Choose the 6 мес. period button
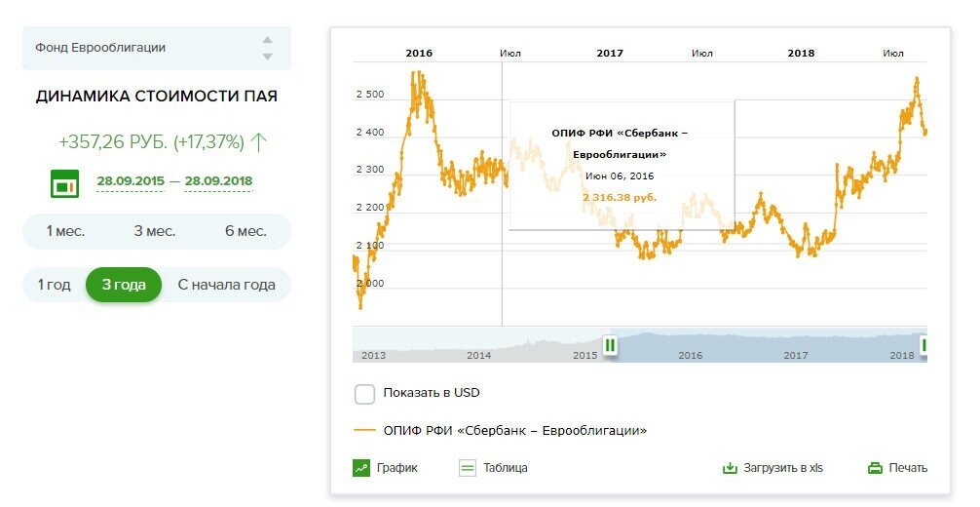980x507 pixels. pos(245,232)
